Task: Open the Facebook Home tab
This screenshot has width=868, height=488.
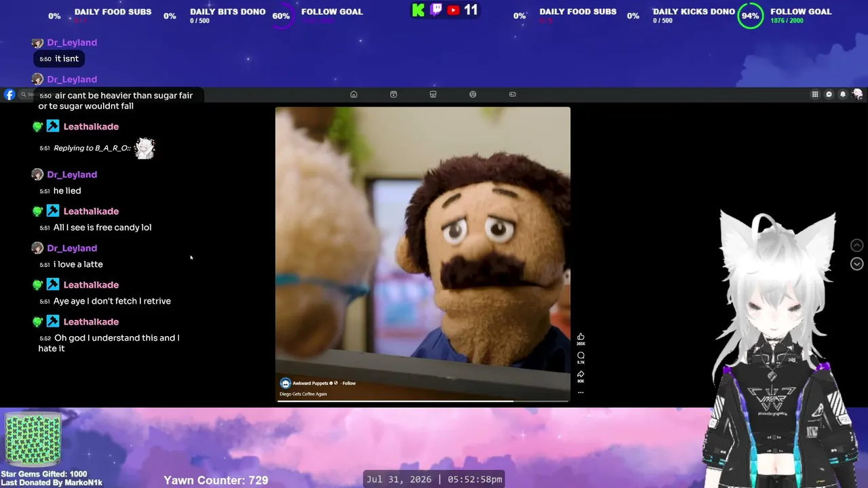Action: (x=353, y=94)
